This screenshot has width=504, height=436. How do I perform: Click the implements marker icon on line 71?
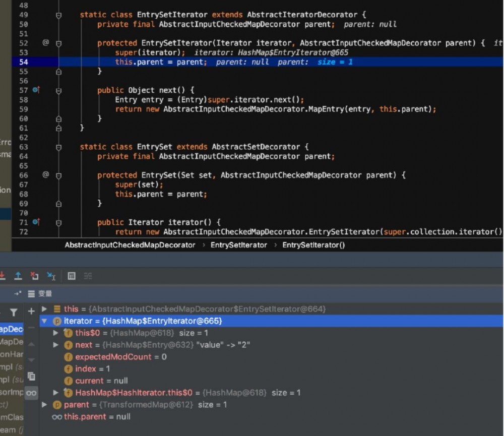pyautogui.click(x=36, y=222)
